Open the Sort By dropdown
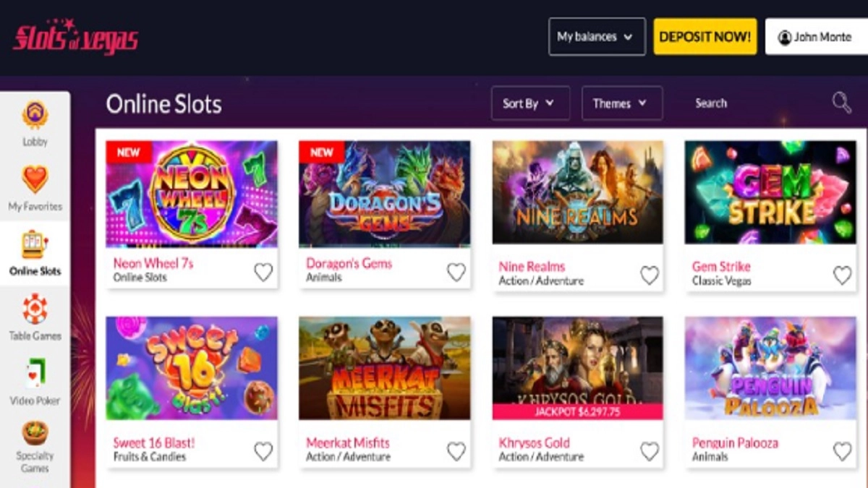The width and height of the screenshot is (868, 488). [530, 103]
